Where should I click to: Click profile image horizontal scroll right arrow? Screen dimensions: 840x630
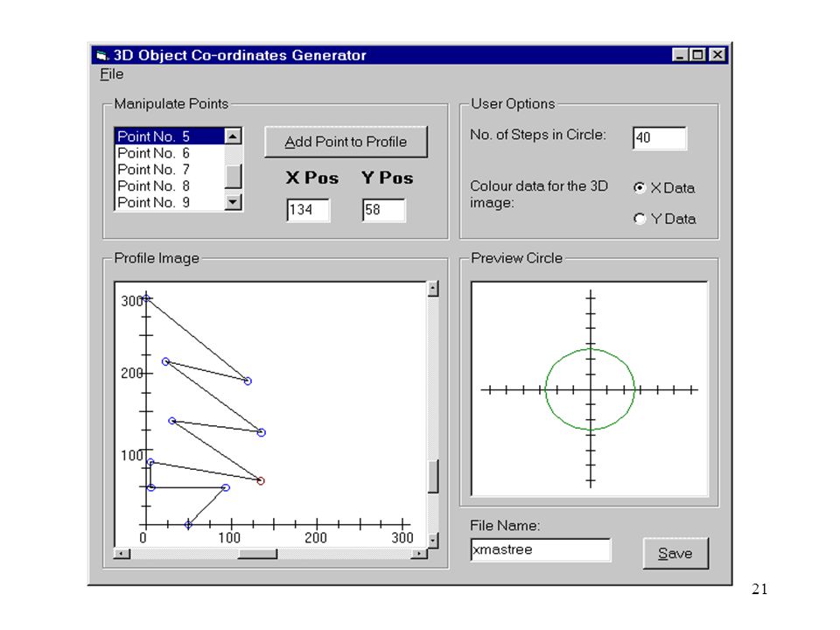pyautogui.click(x=419, y=553)
